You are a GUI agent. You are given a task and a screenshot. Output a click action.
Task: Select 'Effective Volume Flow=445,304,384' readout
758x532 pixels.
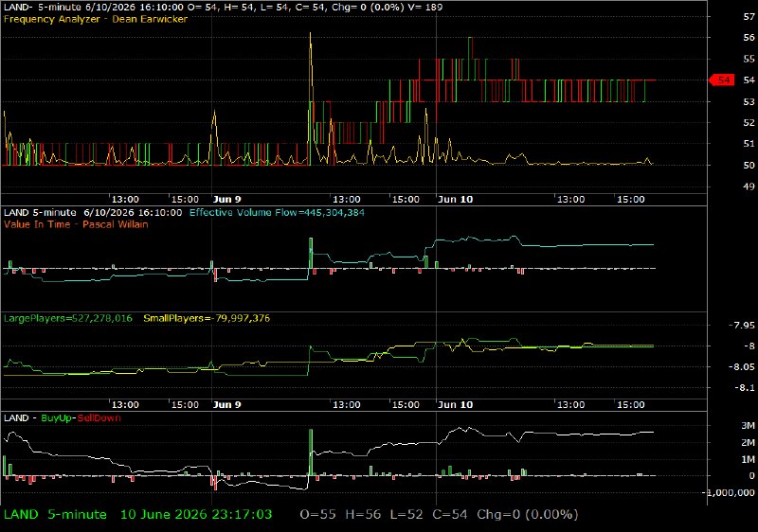click(277, 213)
